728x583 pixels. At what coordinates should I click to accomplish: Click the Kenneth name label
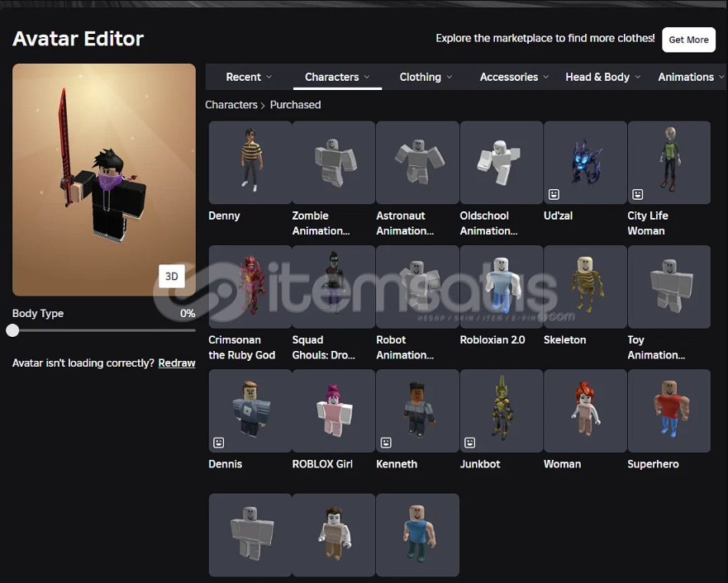(397, 464)
